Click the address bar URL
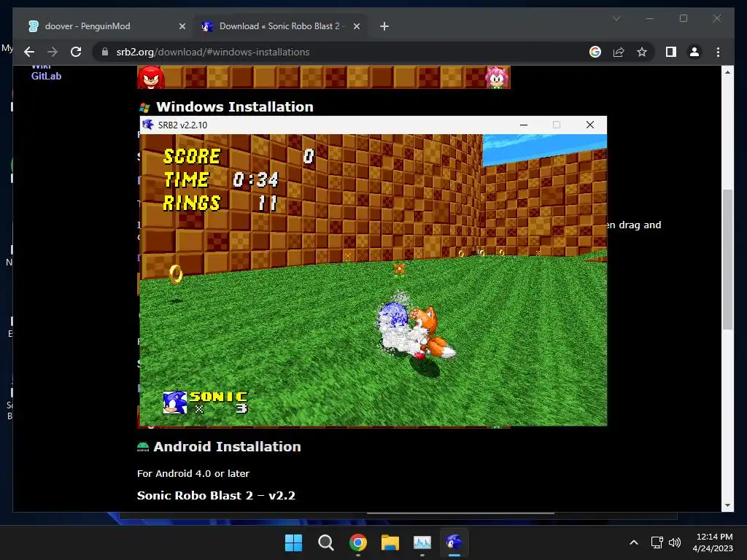The image size is (747, 560). click(213, 52)
